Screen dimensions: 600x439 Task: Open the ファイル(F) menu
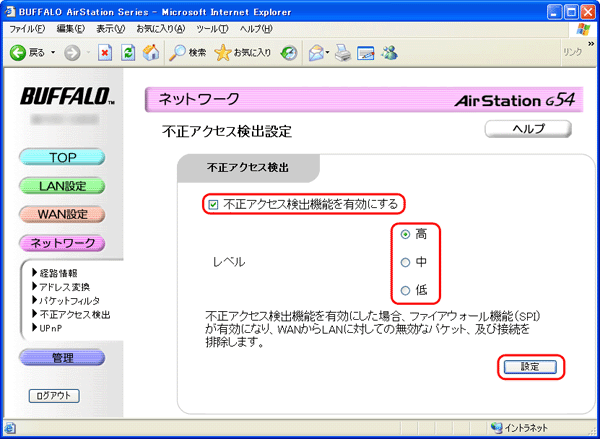point(26,29)
